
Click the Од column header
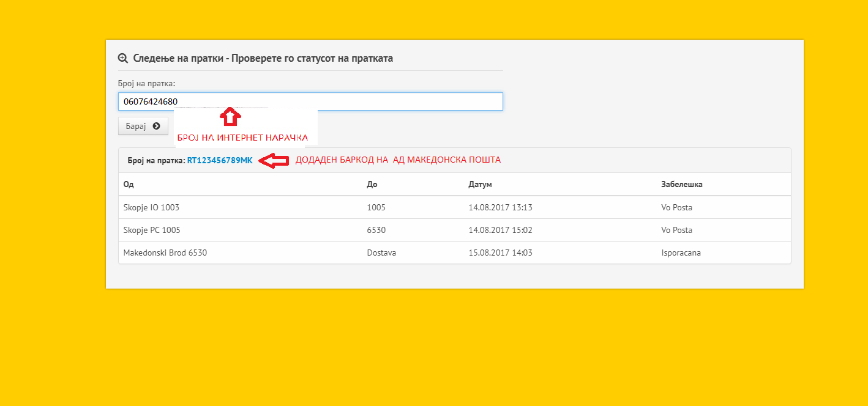(x=129, y=184)
